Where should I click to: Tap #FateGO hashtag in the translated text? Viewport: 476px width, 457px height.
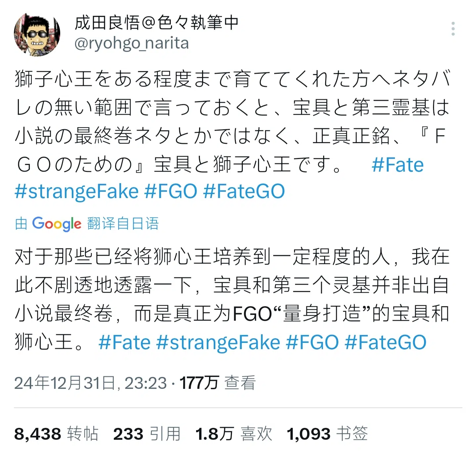pos(385,342)
